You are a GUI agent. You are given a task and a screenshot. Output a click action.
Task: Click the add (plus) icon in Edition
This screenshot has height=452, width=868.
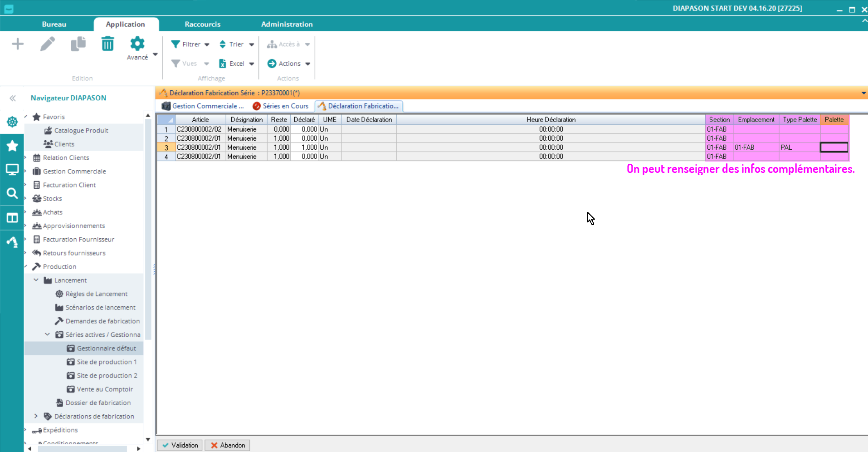[x=18, y=44]
